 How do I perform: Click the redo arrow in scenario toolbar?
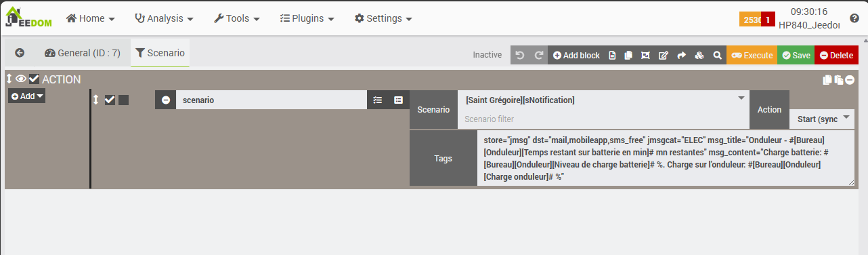539,56
